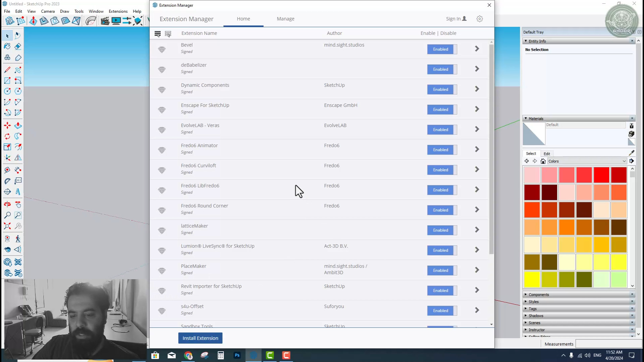
Task: Disable the Fredo6 Animator extension
Action: [x=442, y=150]
